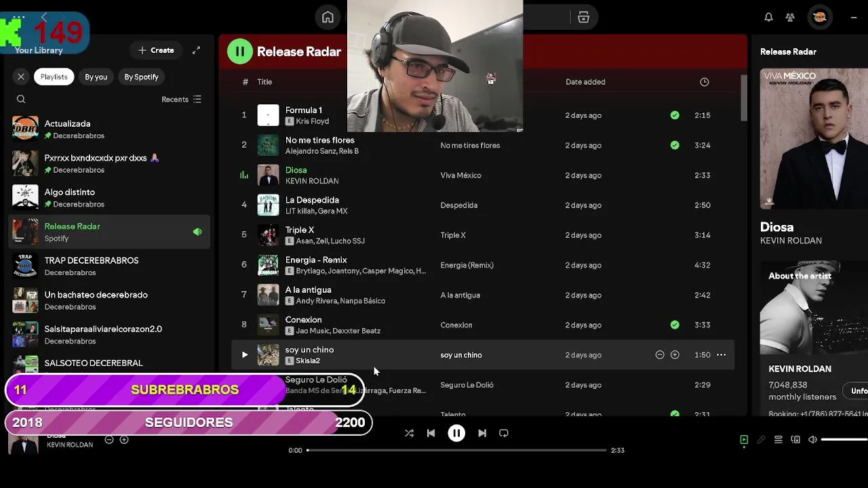Mute the volume speaker icon

(812, 440)
